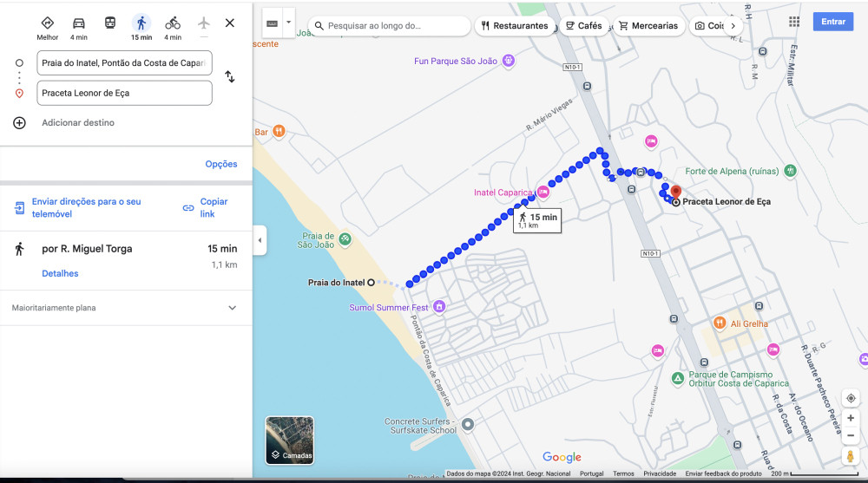Expand Maioritariamente plana elevation section

point(126,308)
